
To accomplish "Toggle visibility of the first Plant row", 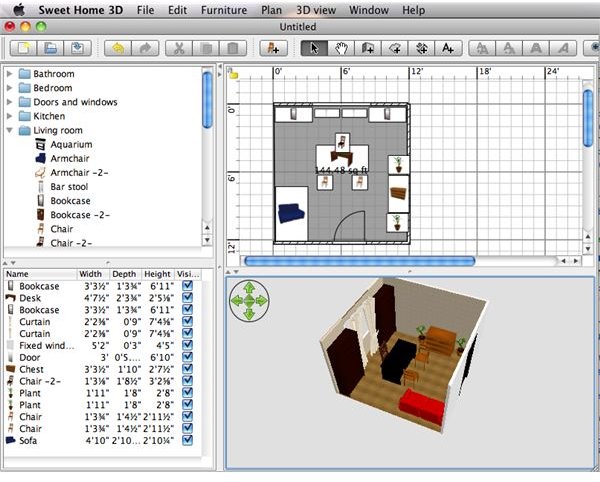I will pyautogui.click(x=187, y=392).
